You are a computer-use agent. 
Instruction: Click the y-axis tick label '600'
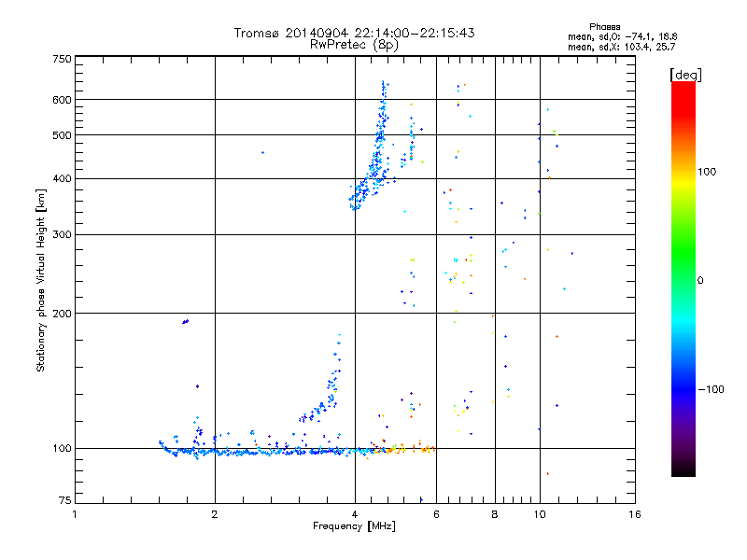(x=63, y=100)
